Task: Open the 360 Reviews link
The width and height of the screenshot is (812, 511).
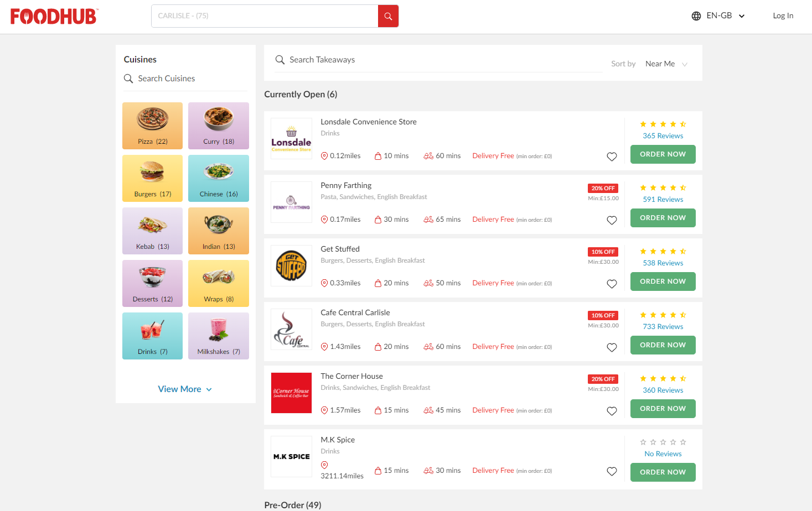Action: (x=663, y=390)
